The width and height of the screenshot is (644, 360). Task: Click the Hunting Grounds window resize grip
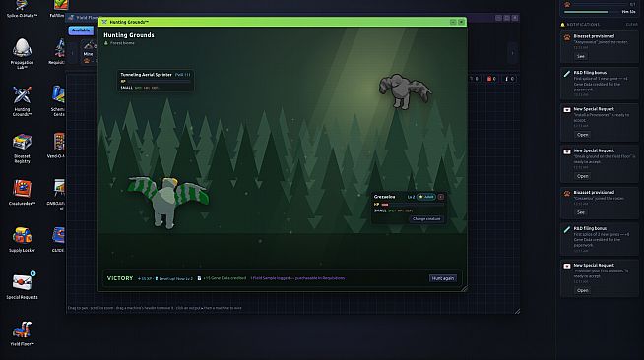(x=464, y=288)
